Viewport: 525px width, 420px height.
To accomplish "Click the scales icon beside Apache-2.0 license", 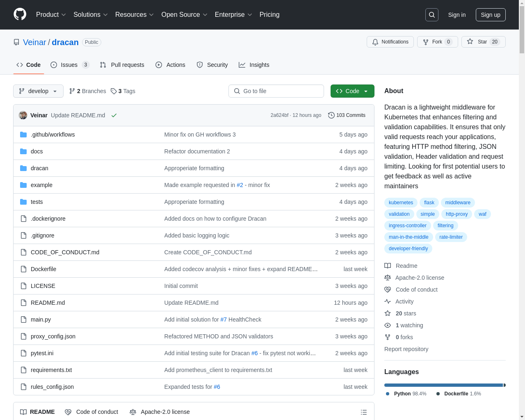I will [388, 278].
